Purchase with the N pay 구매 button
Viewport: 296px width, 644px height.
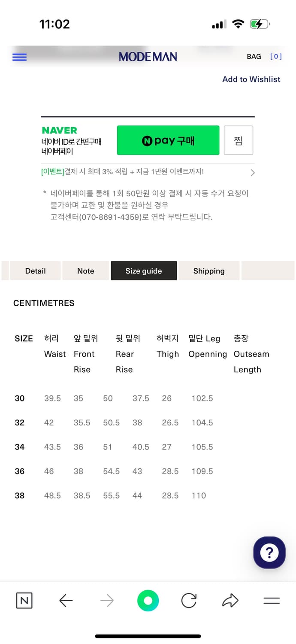coord(168,140)
